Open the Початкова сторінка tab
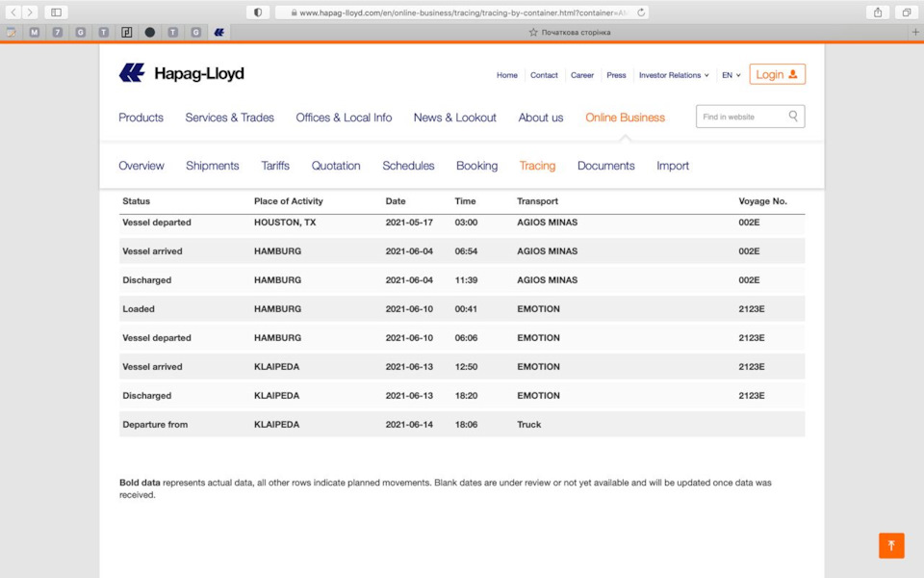924x578 pixels. point(569,33)
